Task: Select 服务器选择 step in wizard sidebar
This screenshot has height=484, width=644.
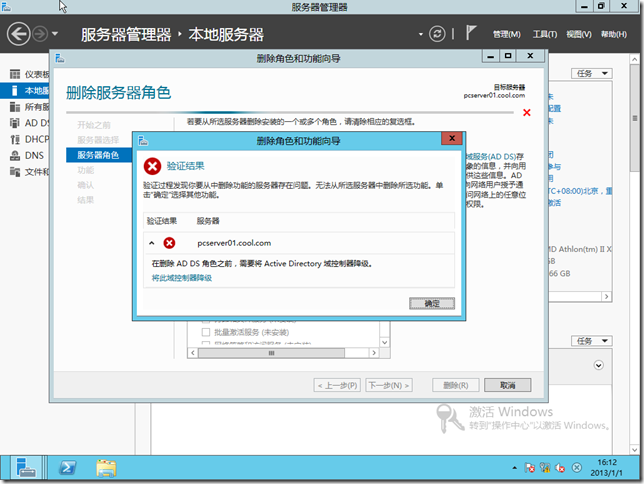Action: (x=98, y=140)
